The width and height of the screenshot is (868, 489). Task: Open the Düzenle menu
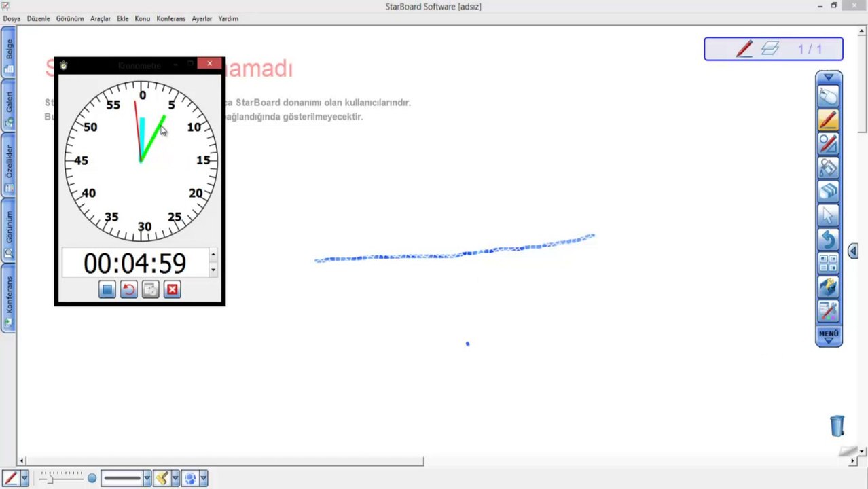click(x=38, y=18)
